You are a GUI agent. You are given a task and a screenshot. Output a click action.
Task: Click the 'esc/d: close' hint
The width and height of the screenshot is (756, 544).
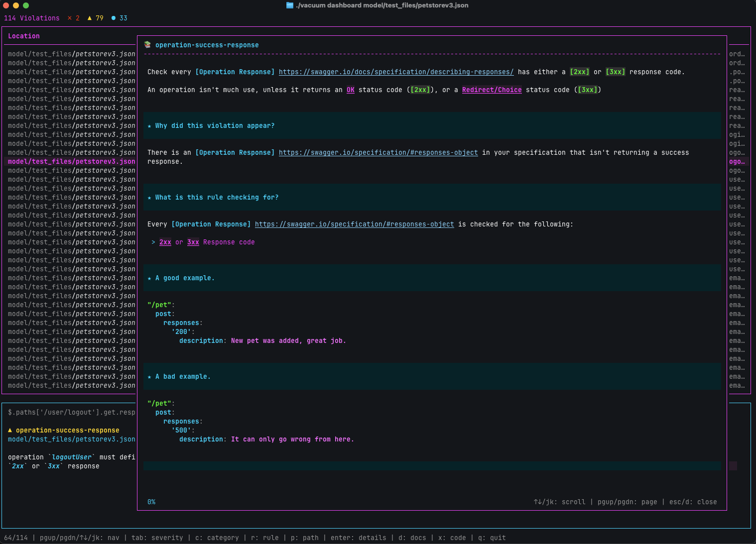click(x=693, y=502)
